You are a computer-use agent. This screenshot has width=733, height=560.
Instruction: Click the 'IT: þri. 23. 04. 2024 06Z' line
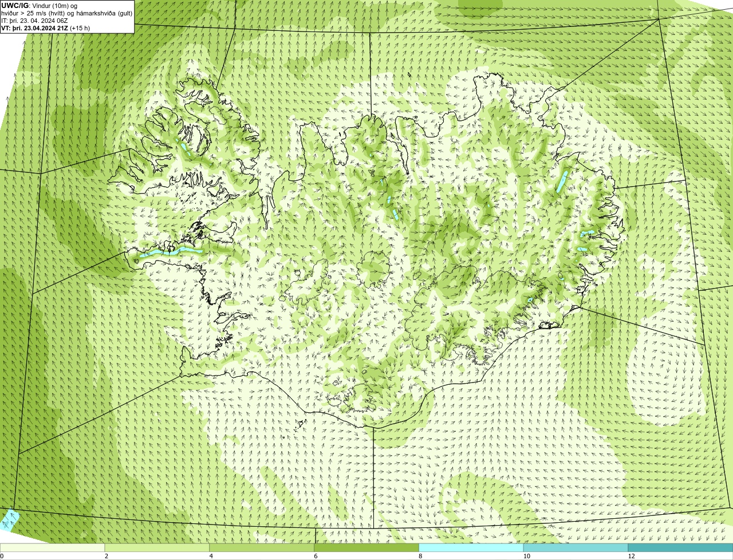[34, 21]
